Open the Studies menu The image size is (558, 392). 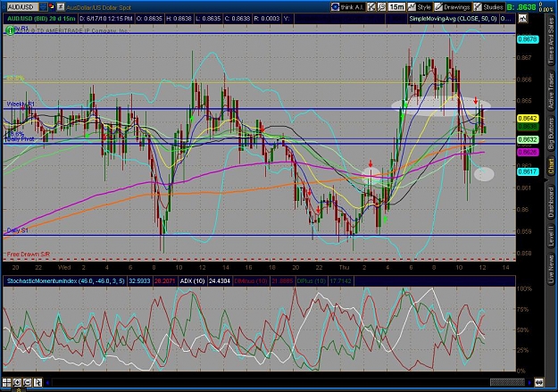pyautogui.click(x=488, y=7)
